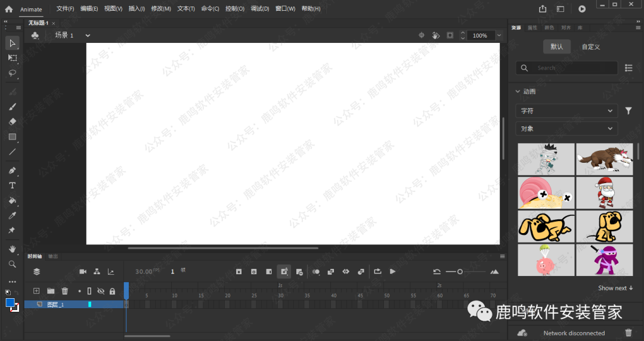The width and height of the screenshot is (644, 341).
Task: Select the Lasso tool
Action: tap(12, 73)
